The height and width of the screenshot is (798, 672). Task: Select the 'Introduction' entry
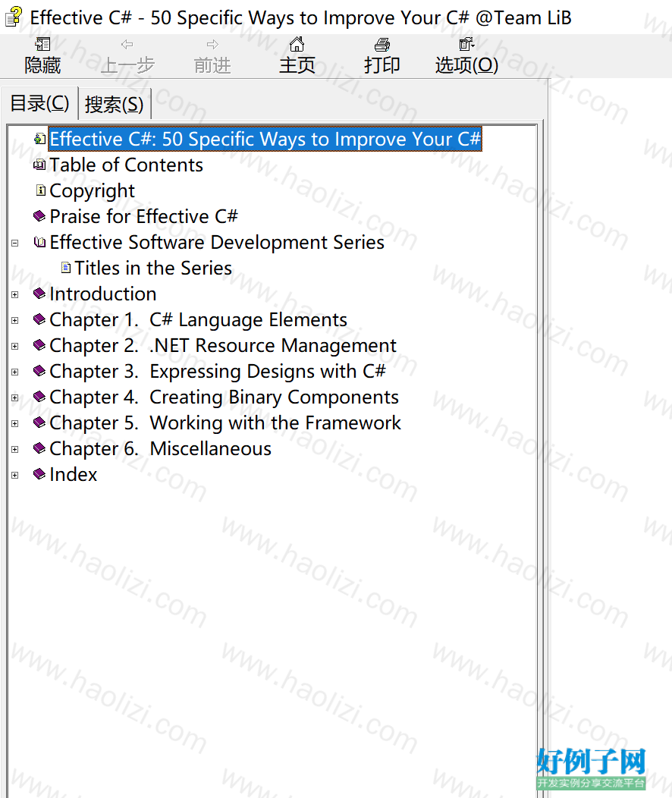102,293
